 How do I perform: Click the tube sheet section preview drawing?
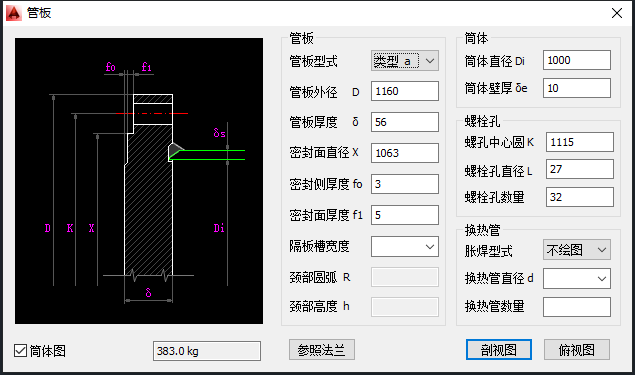(139, 181)
